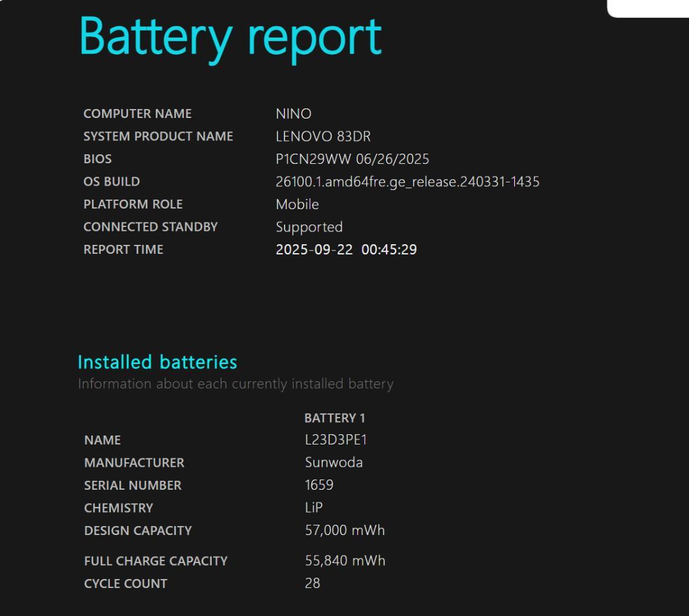Click the 55,840 mWh full charge capacity
The height and width of the screenshot is (616, 689).
pos(345,561)
